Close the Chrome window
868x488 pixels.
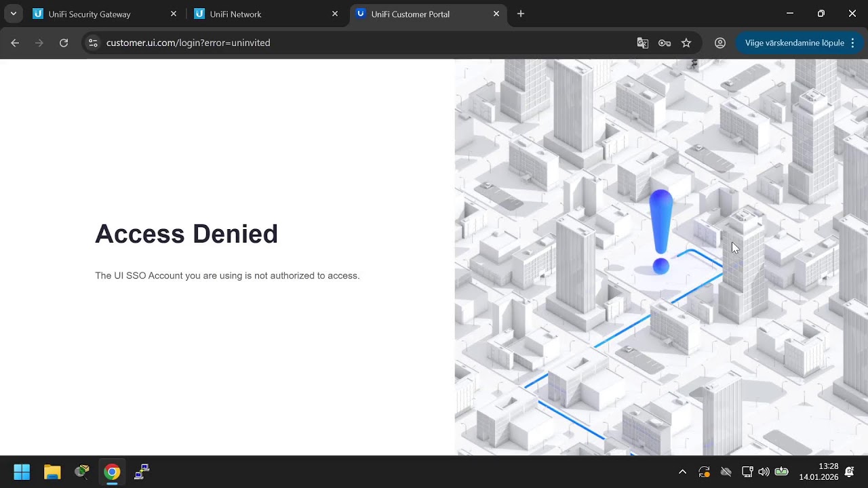pos(852,14)
